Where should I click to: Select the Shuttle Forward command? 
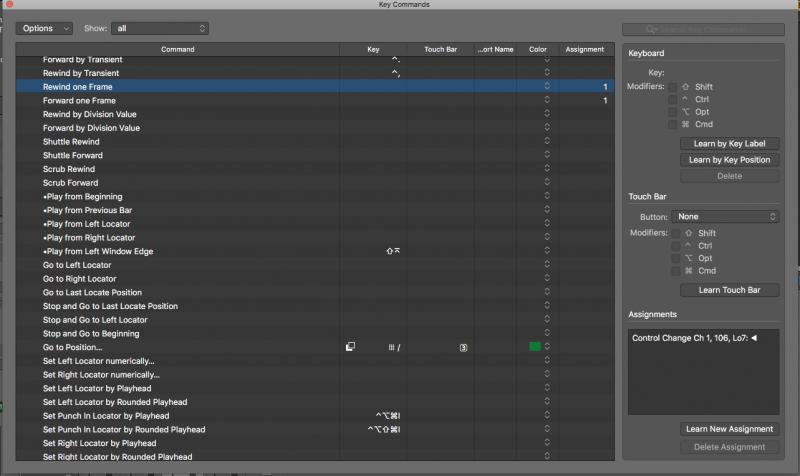[315, 156]
